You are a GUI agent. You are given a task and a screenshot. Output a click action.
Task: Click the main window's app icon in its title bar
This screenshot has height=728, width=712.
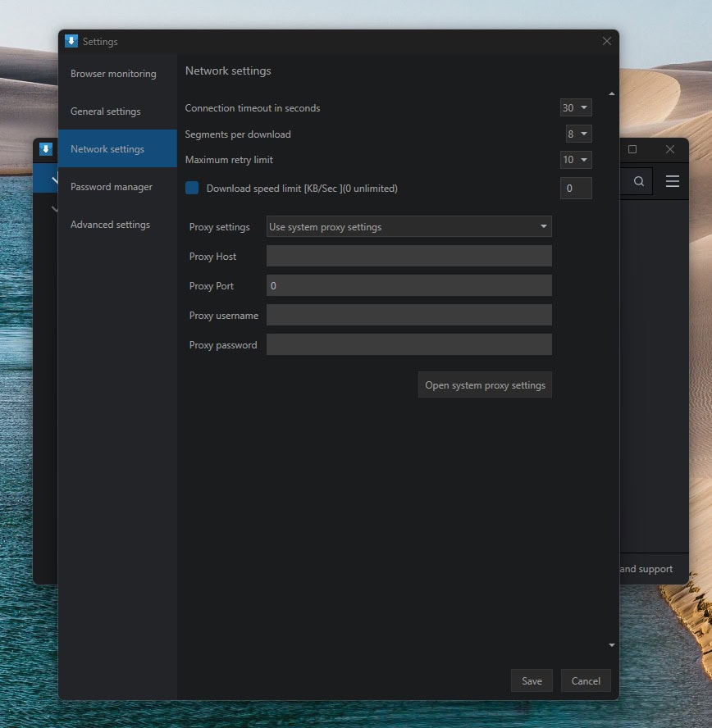pyautogui.click(x=46, y=149)
